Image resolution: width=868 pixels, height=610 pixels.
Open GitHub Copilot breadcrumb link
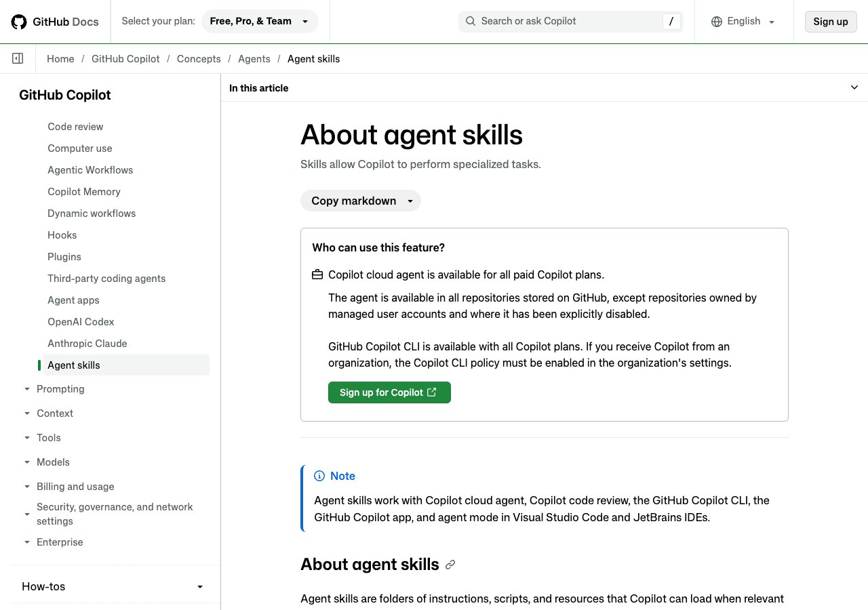pyautogui.click(x=125, y=59)
